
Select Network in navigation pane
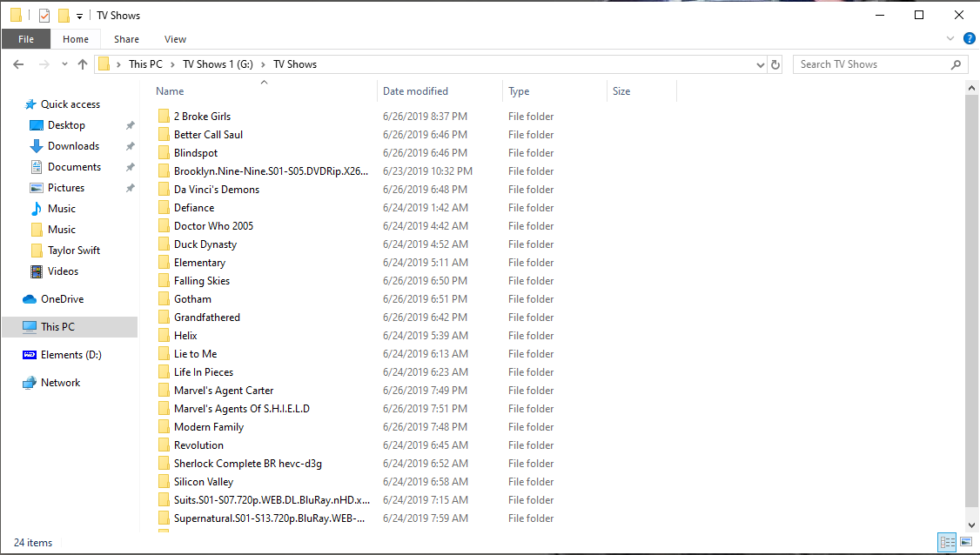tap(60, 383)
